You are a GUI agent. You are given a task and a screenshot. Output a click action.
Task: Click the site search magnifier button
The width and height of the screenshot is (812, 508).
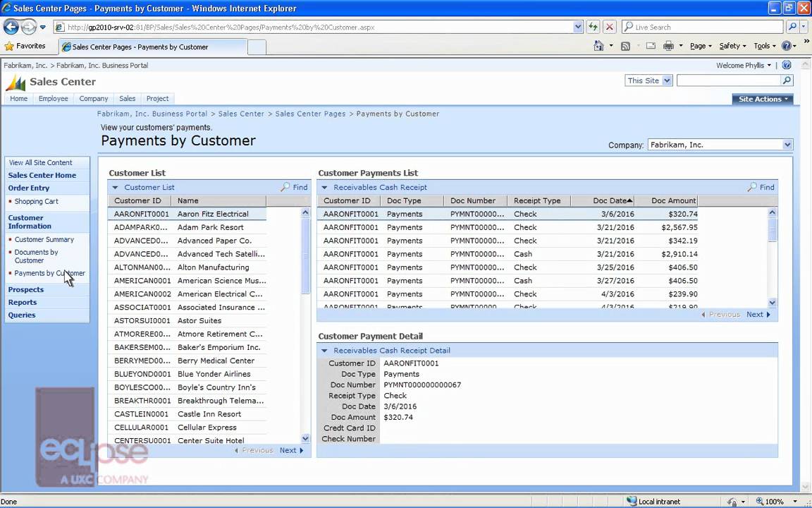787,80
